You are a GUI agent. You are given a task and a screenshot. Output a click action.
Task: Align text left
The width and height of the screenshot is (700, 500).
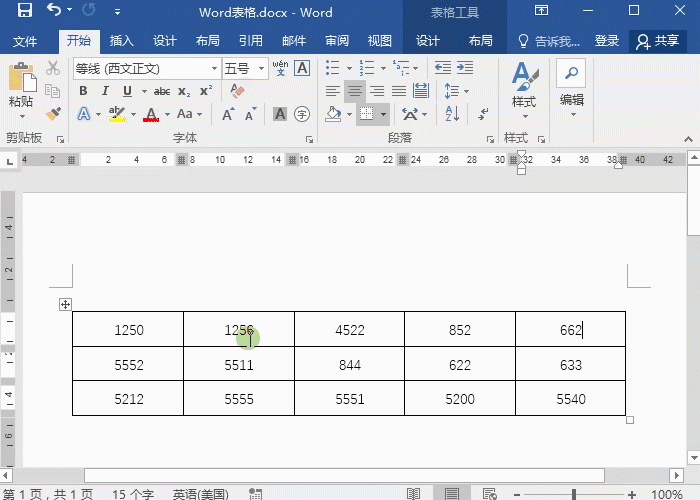click(x=333, y=91)
